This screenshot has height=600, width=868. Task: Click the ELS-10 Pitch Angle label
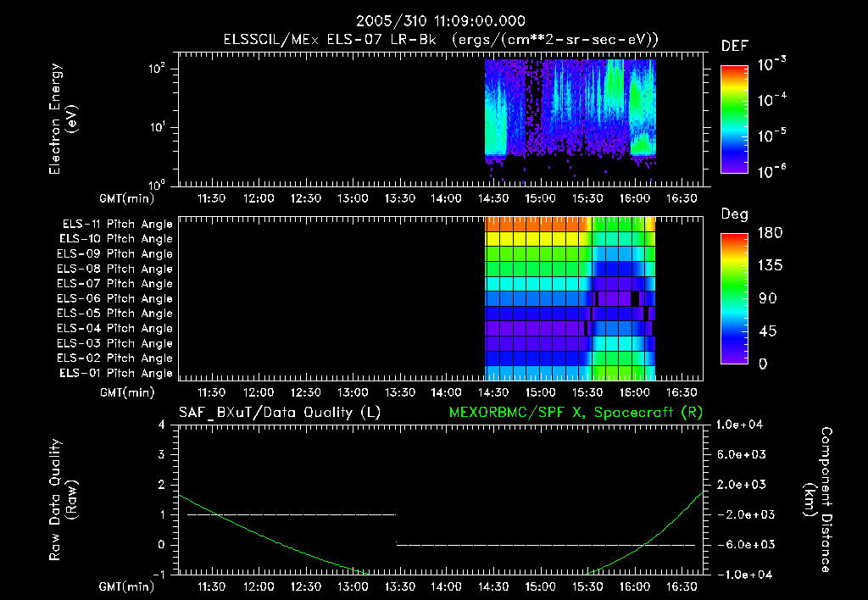[116, 239]
